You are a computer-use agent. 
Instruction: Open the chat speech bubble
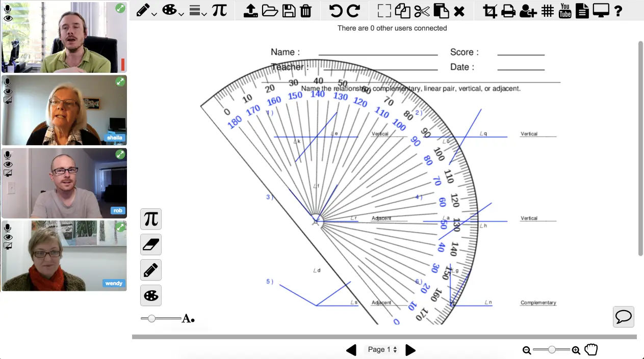pos(624,317)
